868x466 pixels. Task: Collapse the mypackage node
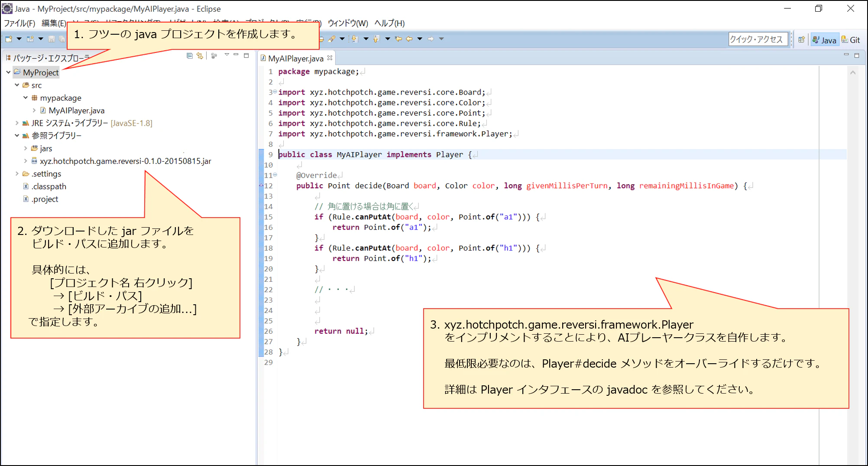pyautogui.click(x=26, y=98)
